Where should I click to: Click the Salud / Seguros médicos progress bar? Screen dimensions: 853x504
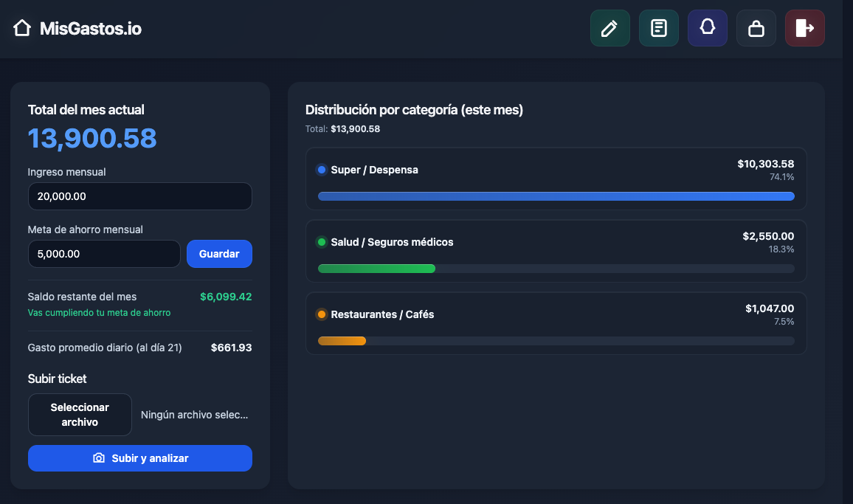click(x=556, y=269)
